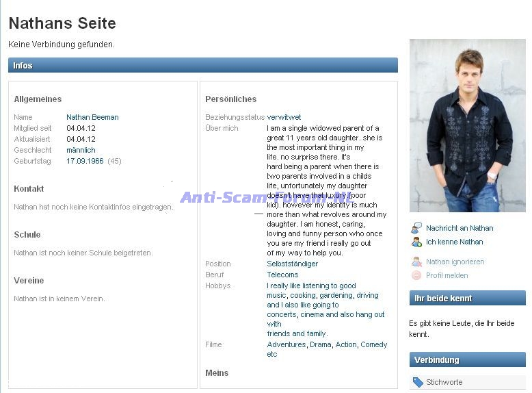Open the Nathan Beeman name link
Screen dimensions: 532x393
(92, 117)
